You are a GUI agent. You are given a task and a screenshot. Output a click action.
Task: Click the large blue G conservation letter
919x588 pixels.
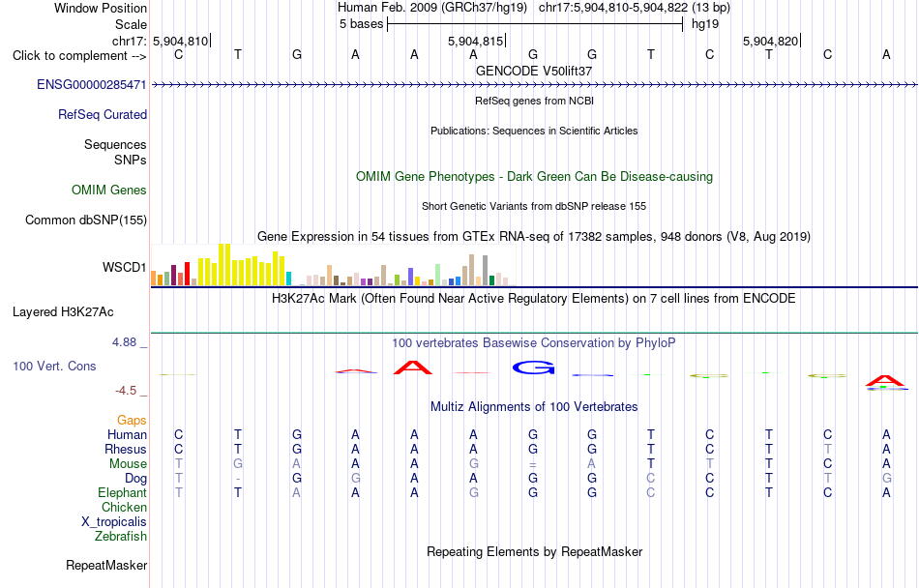533,367
